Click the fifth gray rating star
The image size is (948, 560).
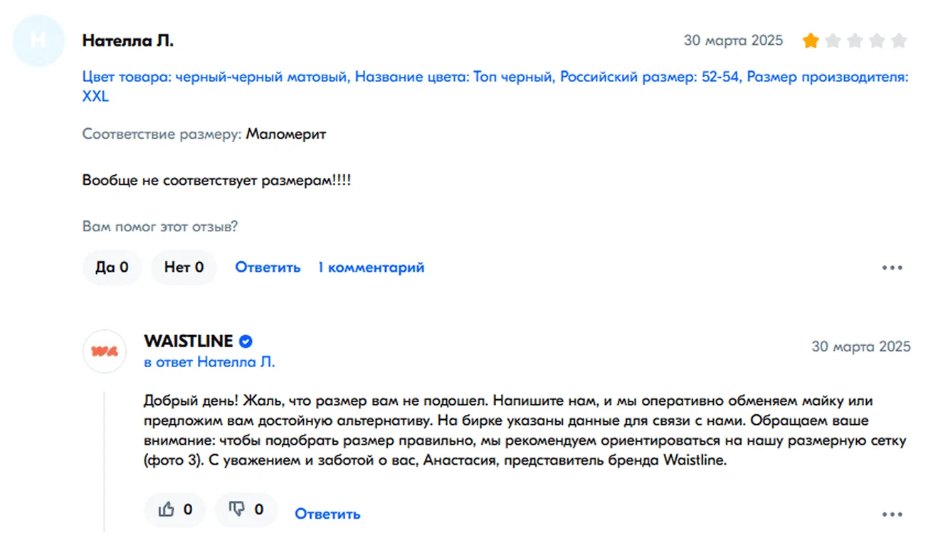899,41
